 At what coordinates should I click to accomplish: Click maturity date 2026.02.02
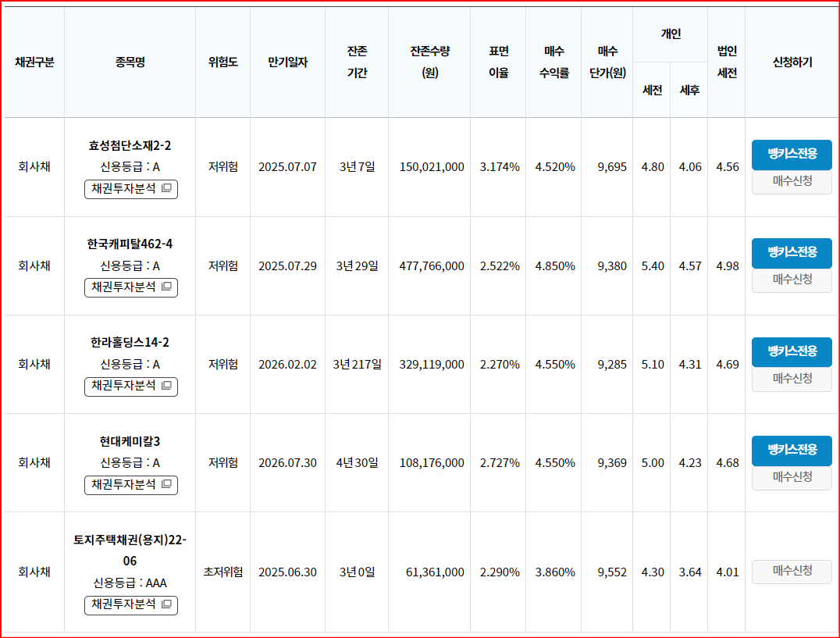[288, 365]
